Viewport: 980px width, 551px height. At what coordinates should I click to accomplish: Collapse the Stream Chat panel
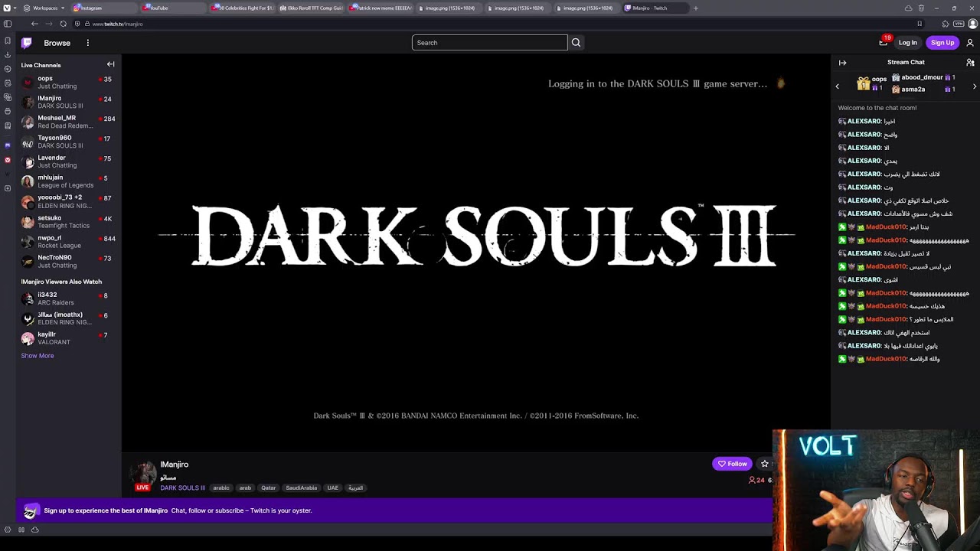point(842,63)
